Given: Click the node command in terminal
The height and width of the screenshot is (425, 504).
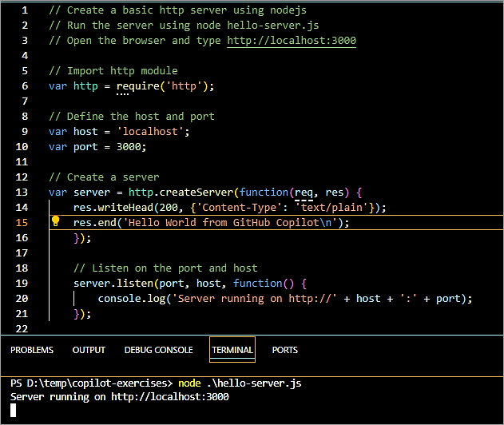Looking at the screenshot, I should pyautogui.click(x=190, y=383).
